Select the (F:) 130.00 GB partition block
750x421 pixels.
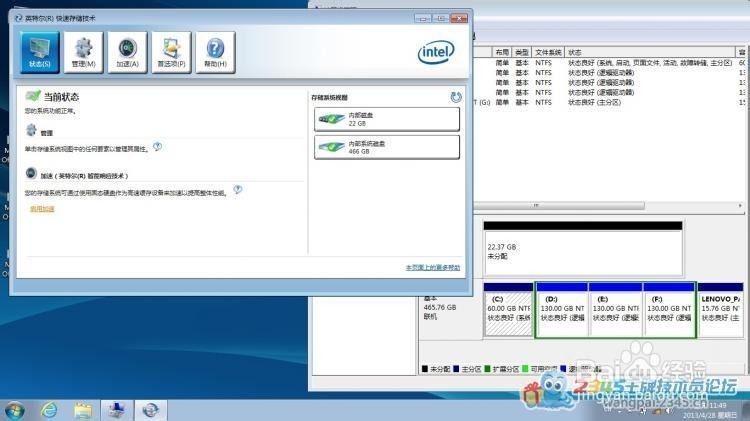click(669, 310)
